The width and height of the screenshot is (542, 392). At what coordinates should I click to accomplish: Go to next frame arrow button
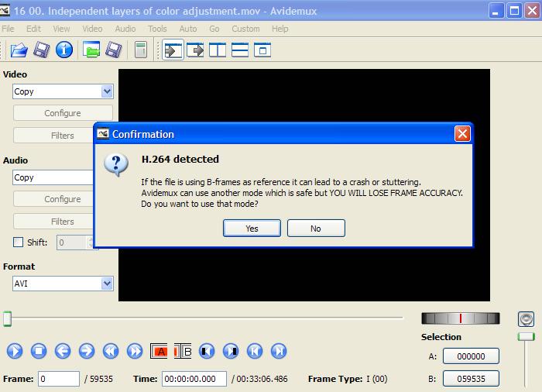coord(87,352)
